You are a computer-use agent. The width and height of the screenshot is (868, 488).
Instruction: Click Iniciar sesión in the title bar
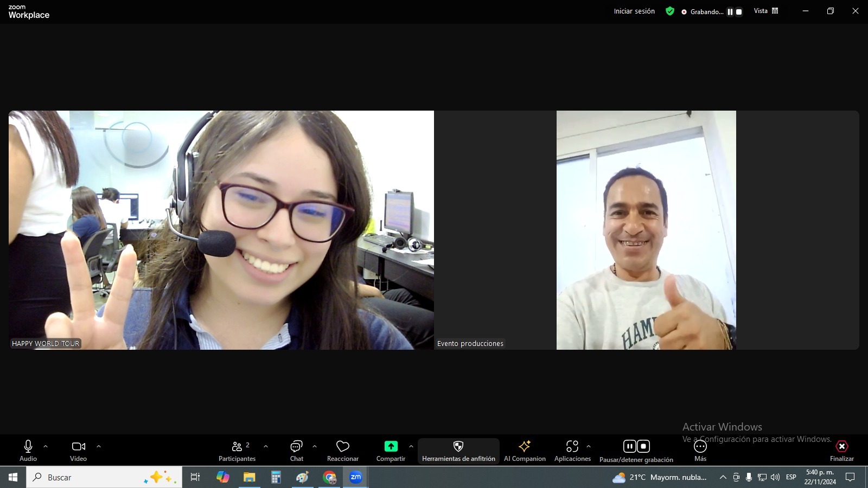[634, 11]
